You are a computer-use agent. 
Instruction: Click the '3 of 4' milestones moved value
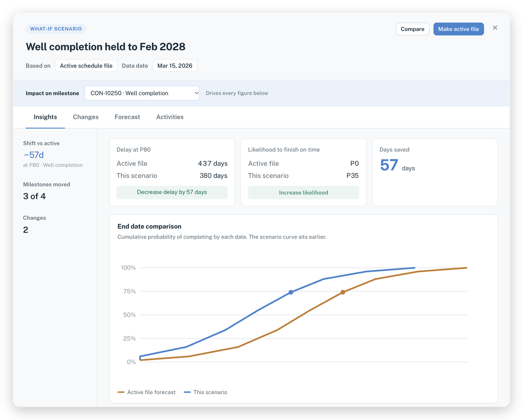click(x=34, y=196)
